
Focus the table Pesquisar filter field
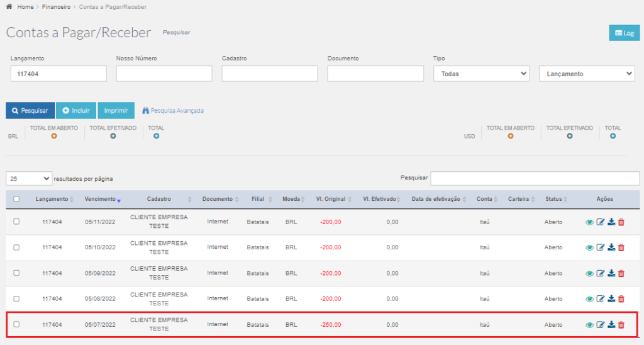535,178
